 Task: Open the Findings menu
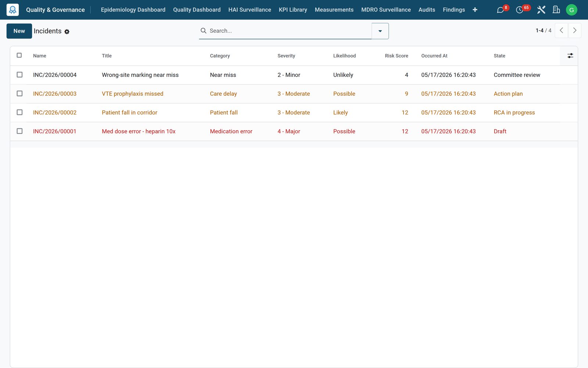click(x=454, y=10)
